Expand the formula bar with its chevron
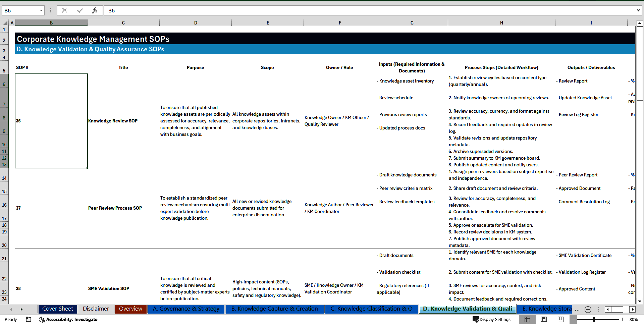The height and width of the screenshot is (324, 644). click(x=638, y=10)
